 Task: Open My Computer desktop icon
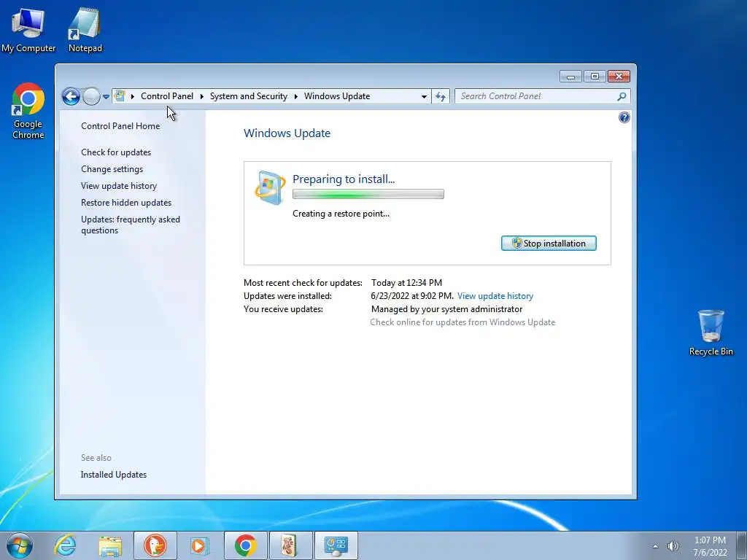pyautogui.click(x=28, y=29)
